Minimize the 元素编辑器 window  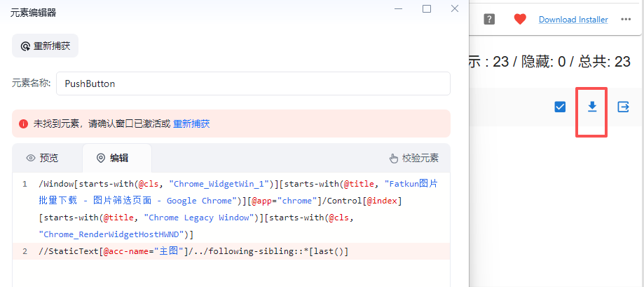pos(398,8)
